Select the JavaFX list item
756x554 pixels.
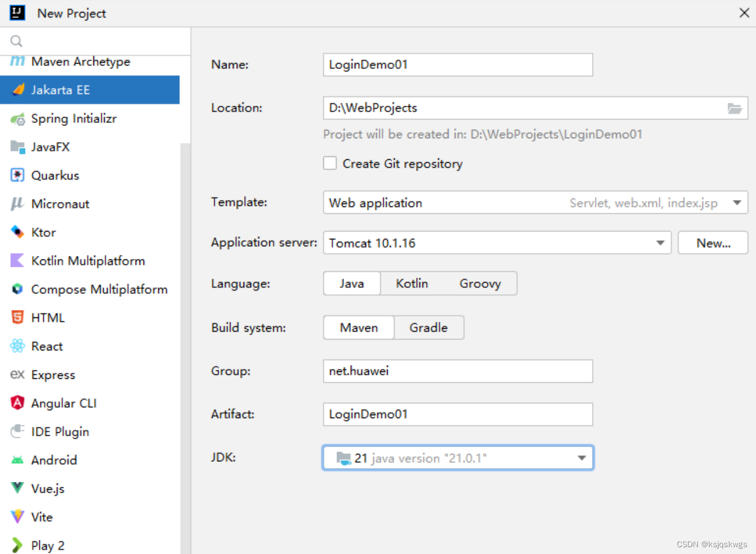[x=90, y=147]
